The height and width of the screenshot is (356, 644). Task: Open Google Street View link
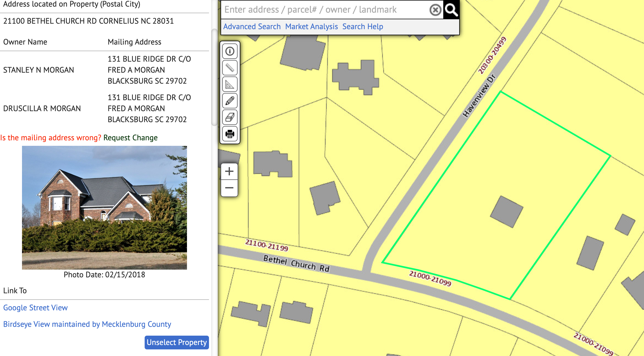35,308
